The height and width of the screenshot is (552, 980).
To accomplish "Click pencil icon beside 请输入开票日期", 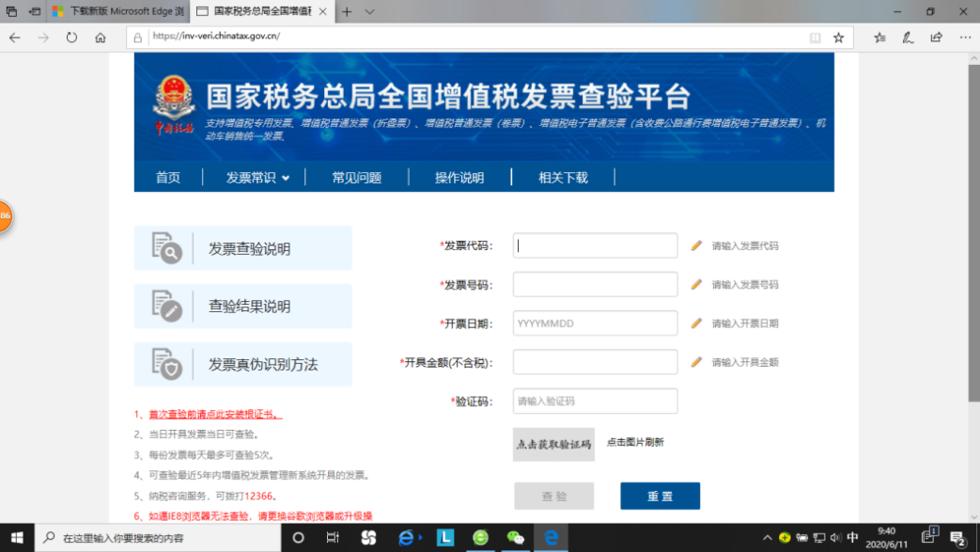I will click(696, 323).
